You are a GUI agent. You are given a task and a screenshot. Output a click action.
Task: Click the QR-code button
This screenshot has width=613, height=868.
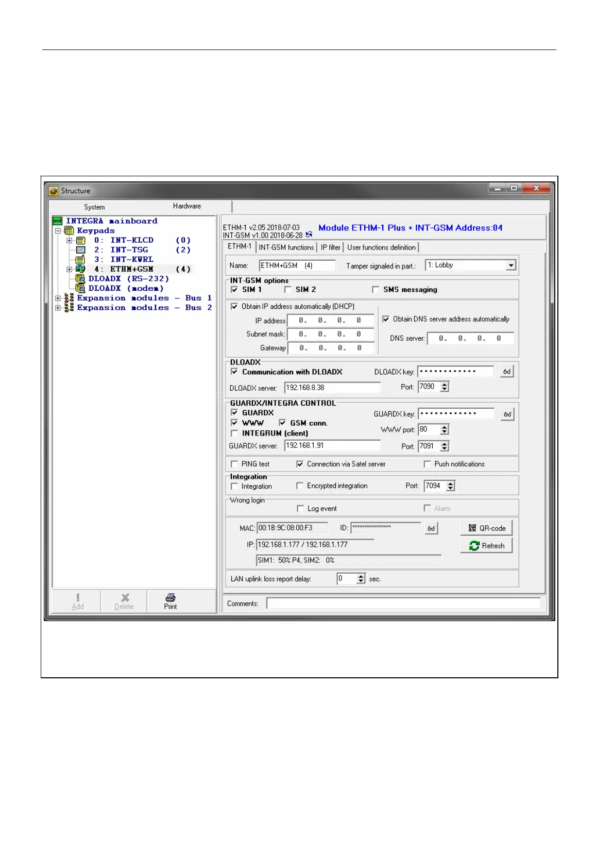pyautogui.click(x=486, y=528)
